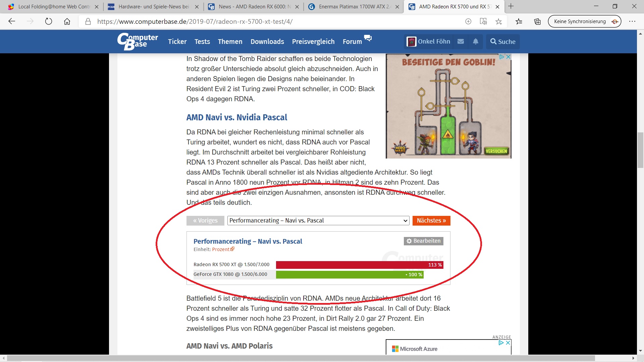Click the forum speech bubble icon
The image size is (644, 362).
(368, 38)
